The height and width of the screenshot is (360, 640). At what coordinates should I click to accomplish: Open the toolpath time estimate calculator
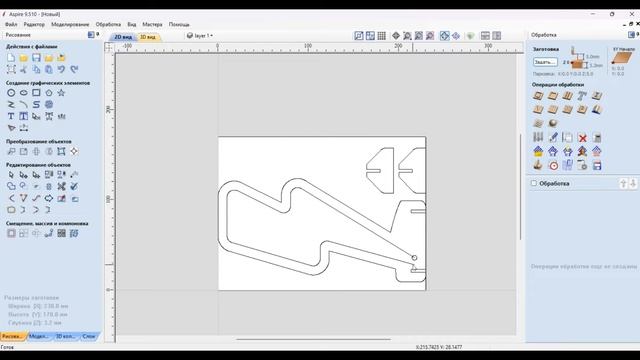tap(597, 138)
